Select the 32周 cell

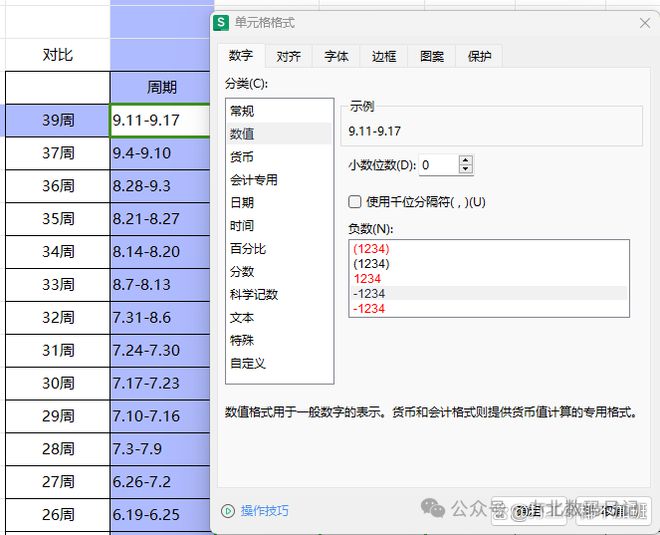coord(58,317)
